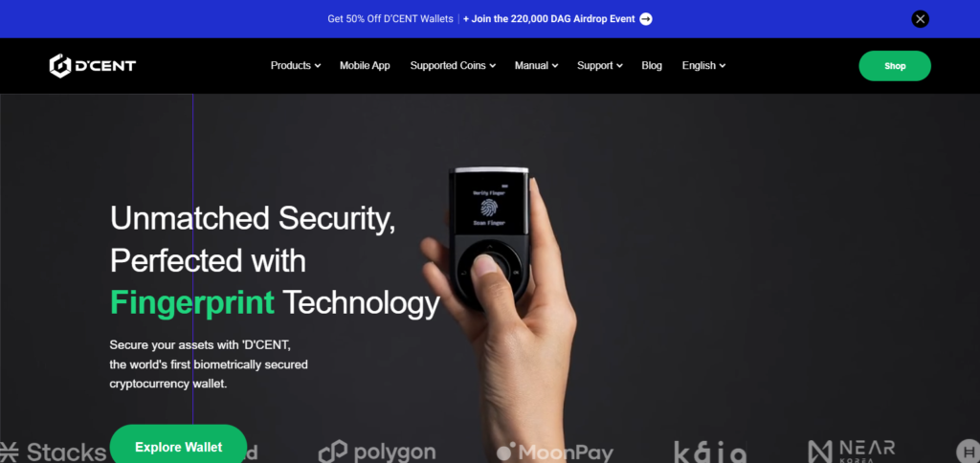Click the MoonPay partner logo
Image resolution: width=980 pixels, height=463 pixels.
point(555,452)
